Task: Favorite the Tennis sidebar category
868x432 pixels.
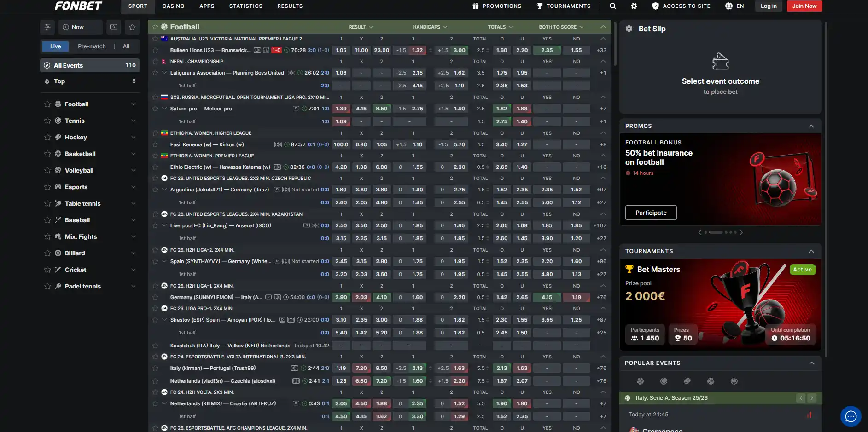Action: click(x=47, y=121)
